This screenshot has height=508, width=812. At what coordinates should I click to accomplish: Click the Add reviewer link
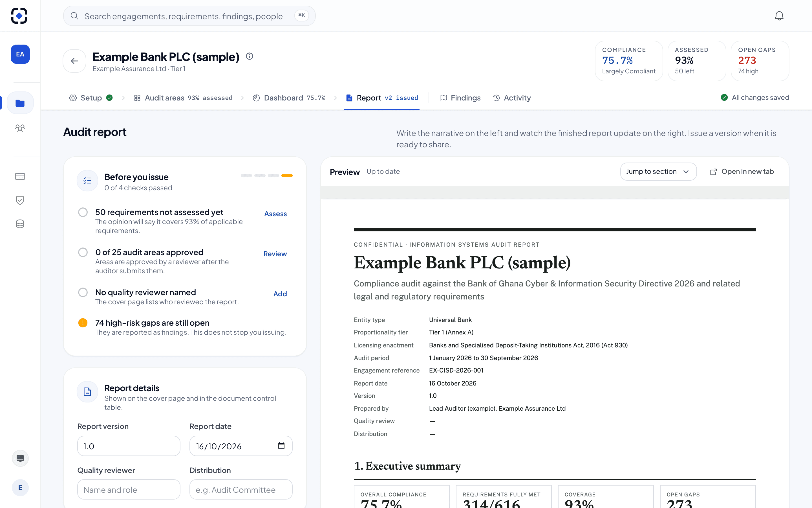point(280,294)
